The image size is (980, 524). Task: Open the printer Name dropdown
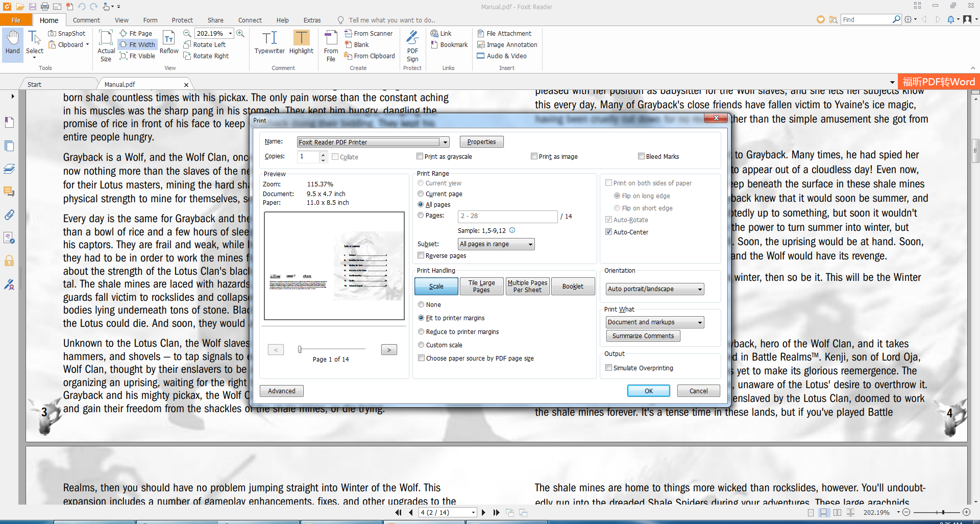point(445,141)
